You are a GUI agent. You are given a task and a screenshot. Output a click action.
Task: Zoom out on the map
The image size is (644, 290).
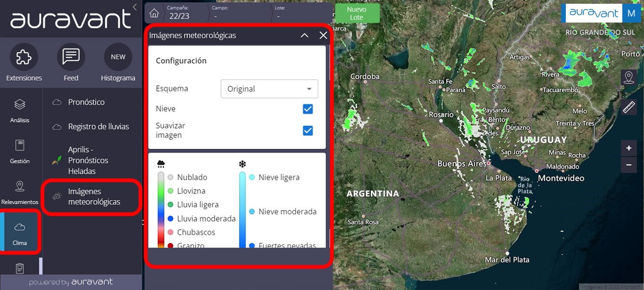point(628,165)
